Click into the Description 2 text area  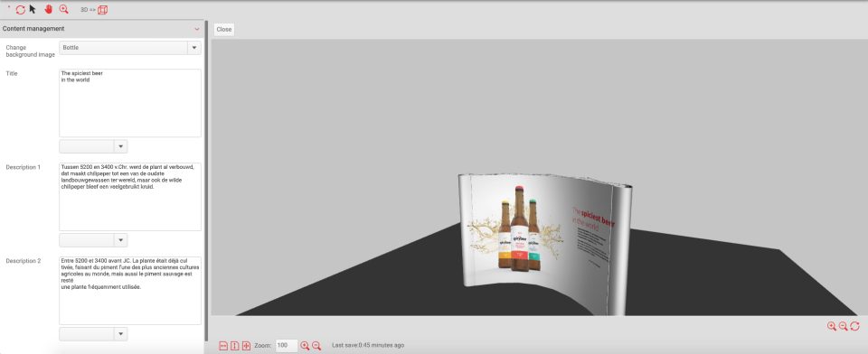point(129,291)
